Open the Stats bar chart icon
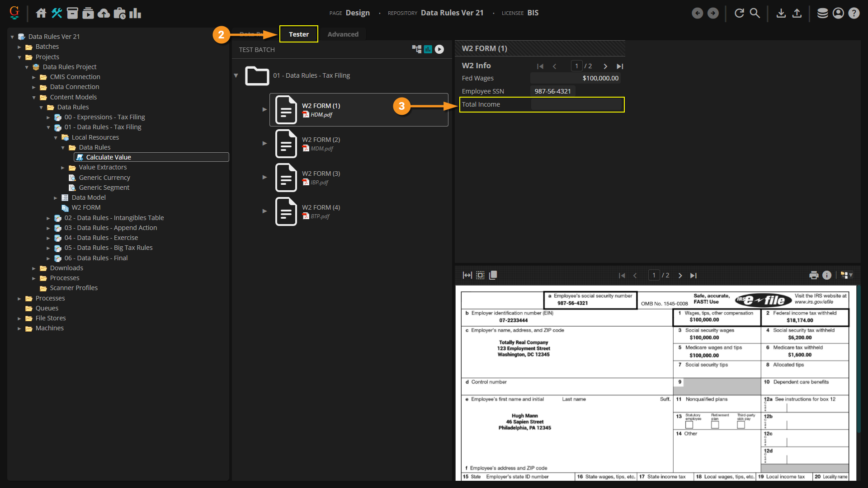Viewport: 868px width, 488px height. tap(135, 13)
